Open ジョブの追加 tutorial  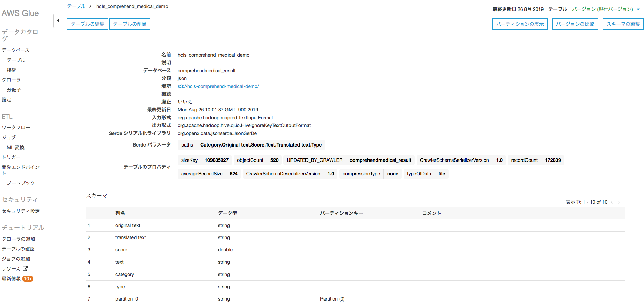pyautogui.click(x=16, y=259)
